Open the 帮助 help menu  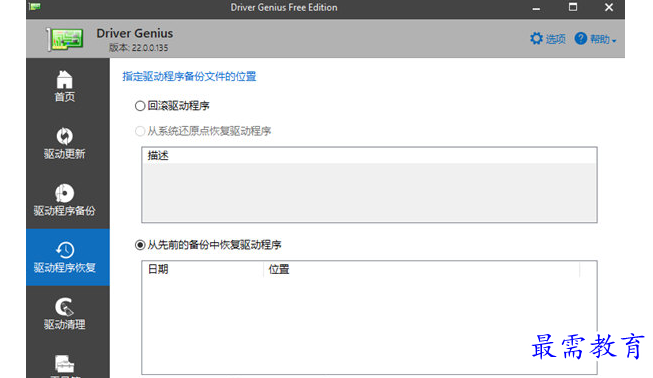pos(595,39)
